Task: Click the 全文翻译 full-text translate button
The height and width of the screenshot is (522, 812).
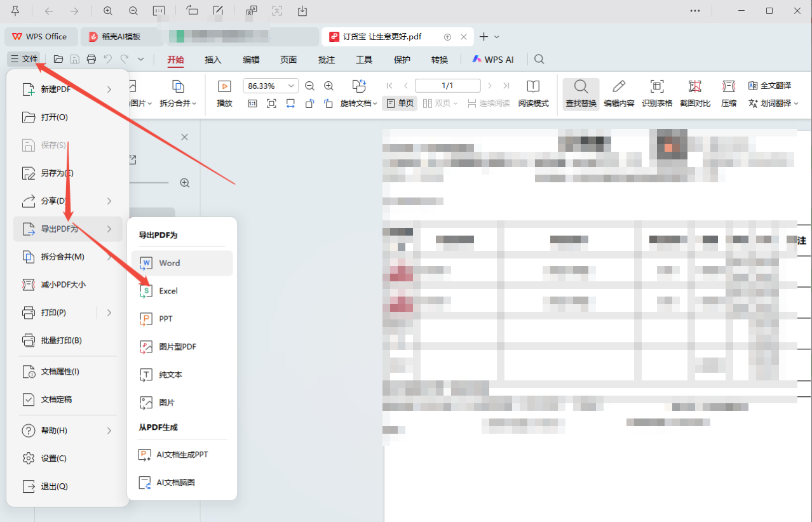Action: (x=770, y=86)
